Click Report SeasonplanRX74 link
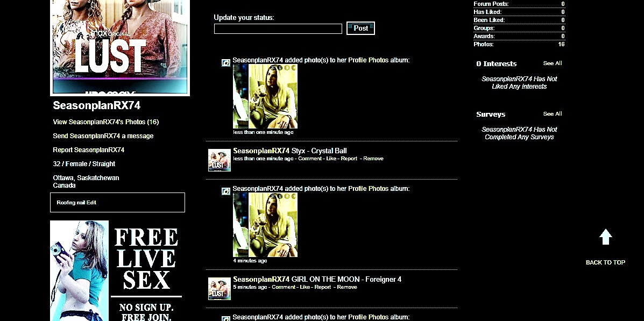Image resolution: width=644 pixels, height=321 pixels. point(88,150)
